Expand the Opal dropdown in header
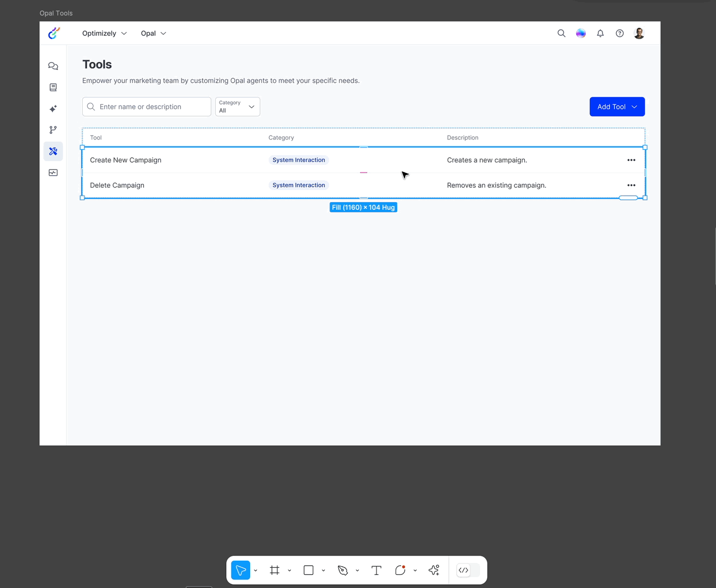 tap(153, 33)
